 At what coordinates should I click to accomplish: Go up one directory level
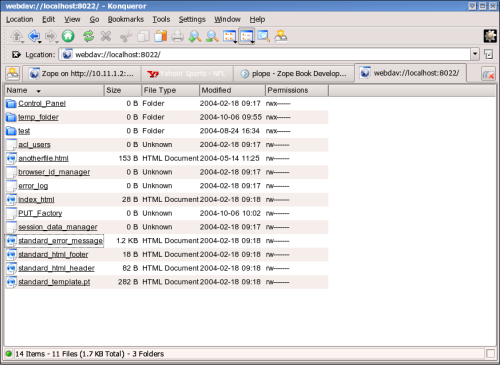pyautogui.click(x=17, y=36)
